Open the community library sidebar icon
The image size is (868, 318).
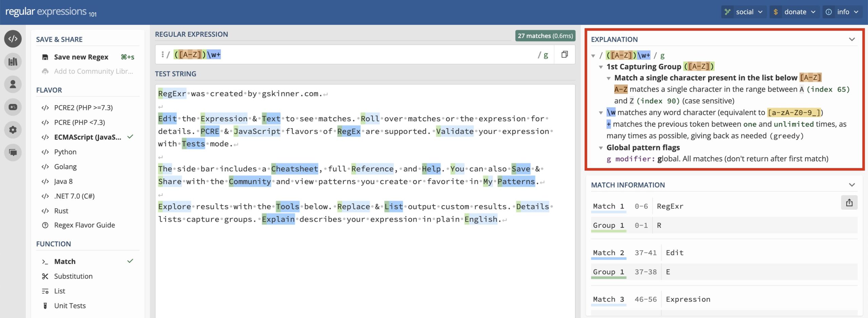tap(13, 61)
